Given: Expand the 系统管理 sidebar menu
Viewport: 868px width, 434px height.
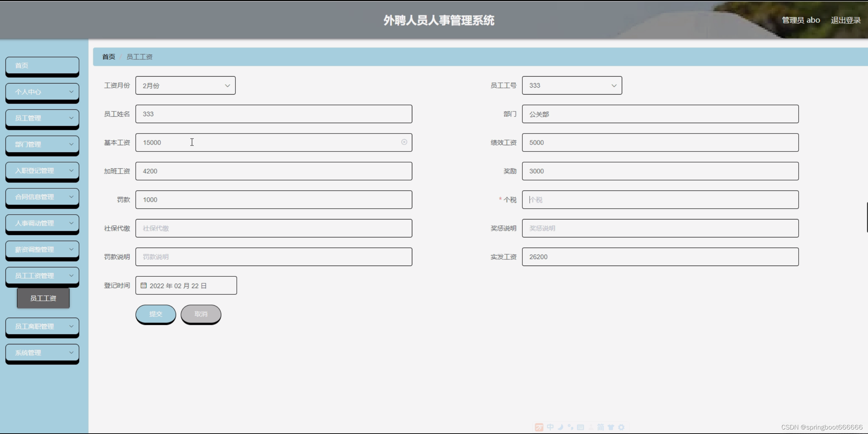Looking at the screenshot, I should coord(42,353).
